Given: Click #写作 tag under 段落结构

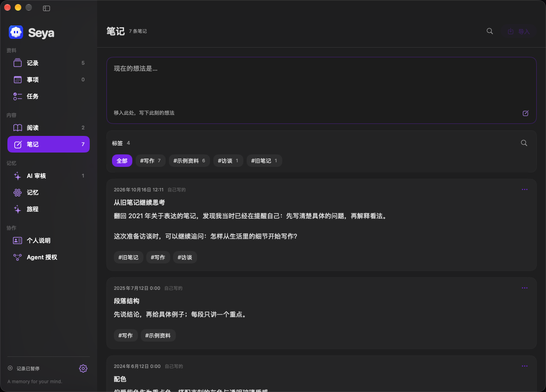Looking at the screenshot, I should (125, 336).
